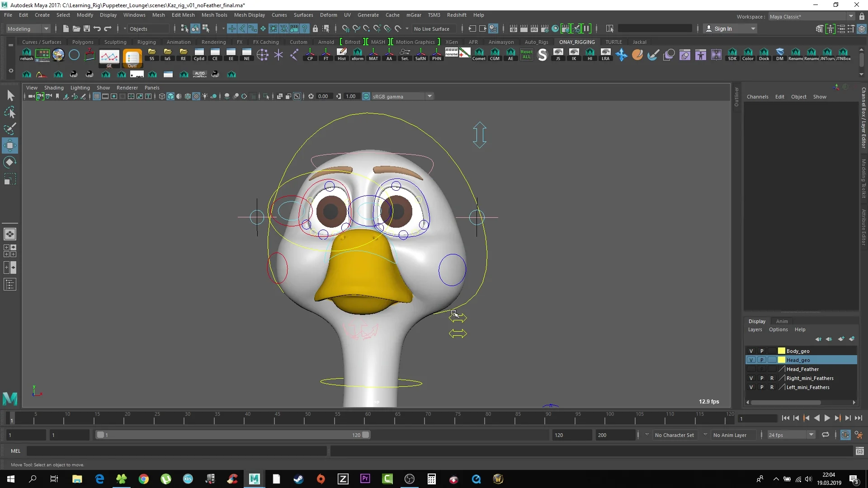The height and width of the screenshot is (488, 868).
Task: Toggle loop playback mode button
Action: tap(825, 435)
